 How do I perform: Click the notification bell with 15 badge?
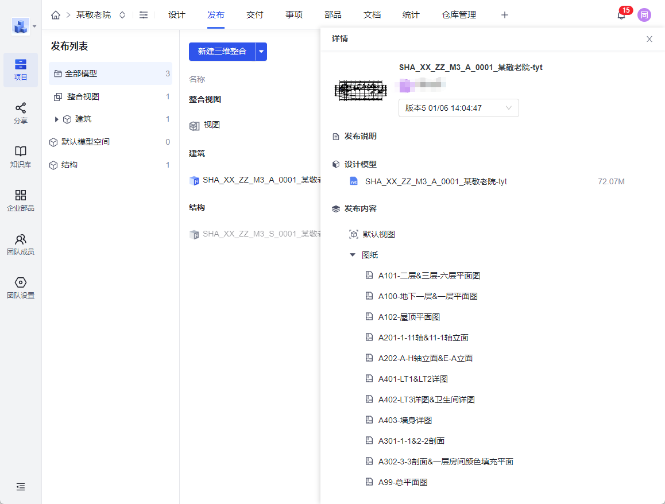[621, 15]
